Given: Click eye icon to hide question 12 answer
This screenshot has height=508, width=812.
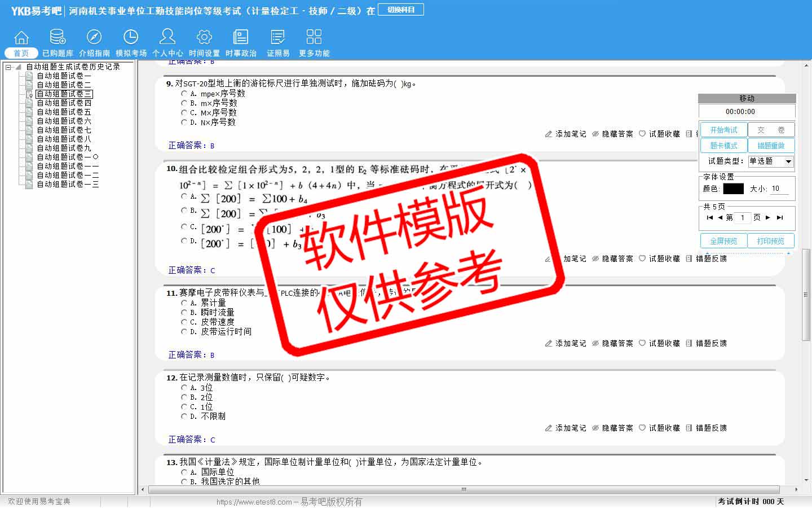Looking at the screenshot, I should click(x=595, y=428).
